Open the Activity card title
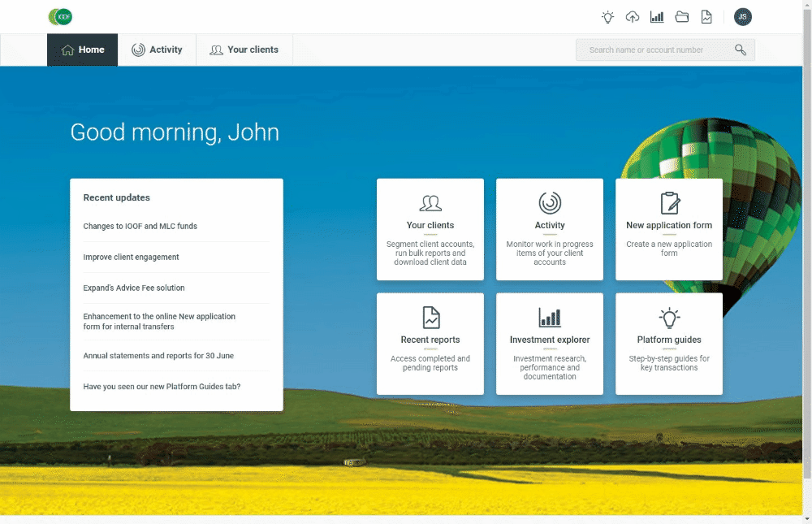The height and width of the screenshot is (524, 812). tap(550, 226)
